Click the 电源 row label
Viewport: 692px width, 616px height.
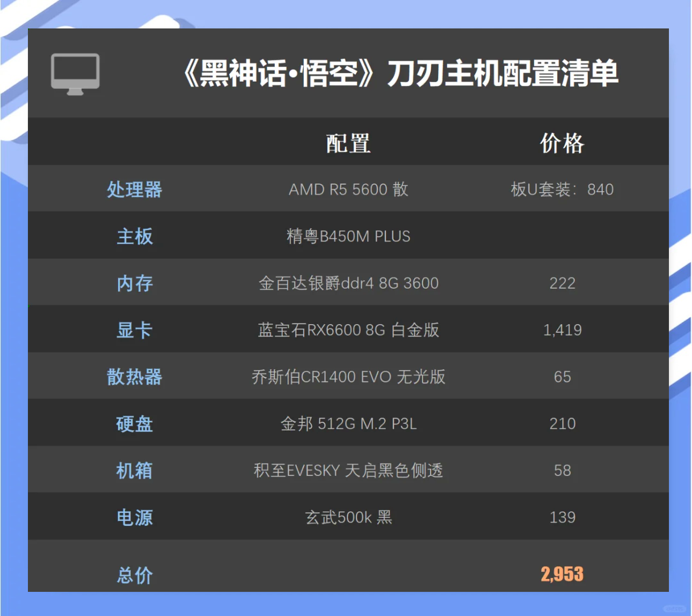(134, 517)
